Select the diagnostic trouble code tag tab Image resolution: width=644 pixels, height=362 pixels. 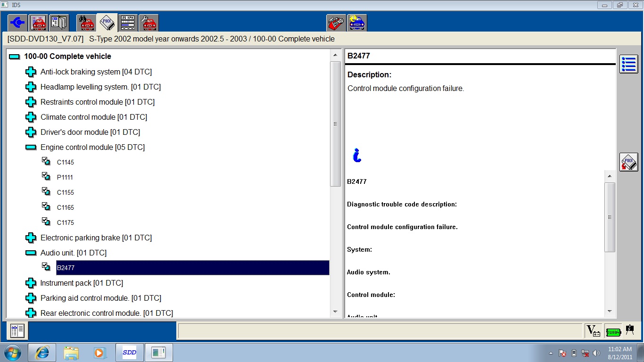pos(107,23)
